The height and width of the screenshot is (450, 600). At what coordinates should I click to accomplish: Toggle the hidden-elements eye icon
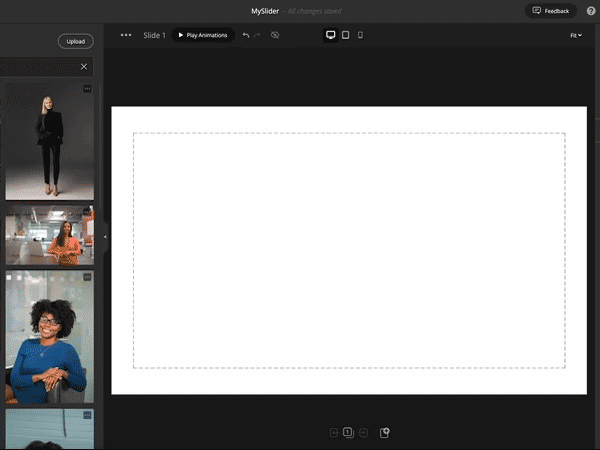pyautogui.click(x=275, y=35)
